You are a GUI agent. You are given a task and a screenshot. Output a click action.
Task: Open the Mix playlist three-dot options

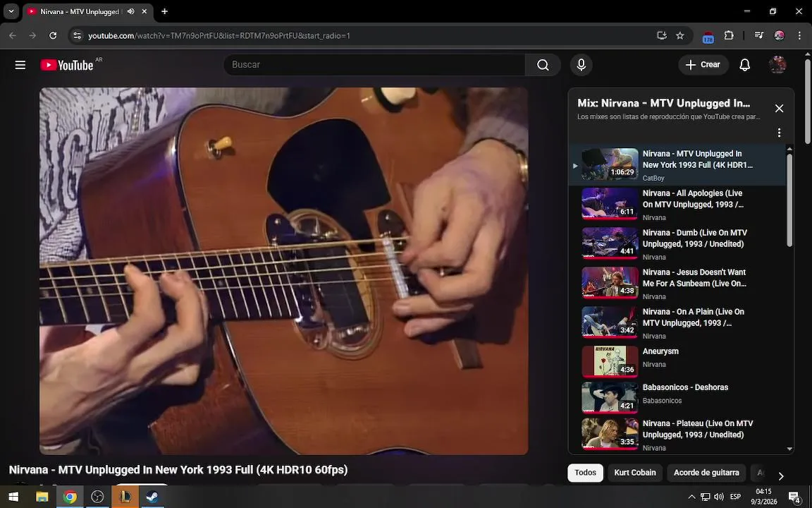[779, 133]
